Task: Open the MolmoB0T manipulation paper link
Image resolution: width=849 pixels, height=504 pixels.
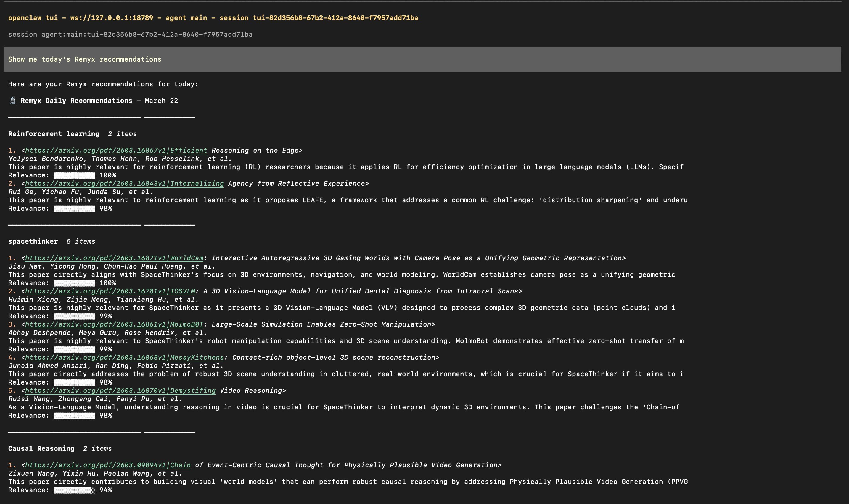Action: coord(112,324)
